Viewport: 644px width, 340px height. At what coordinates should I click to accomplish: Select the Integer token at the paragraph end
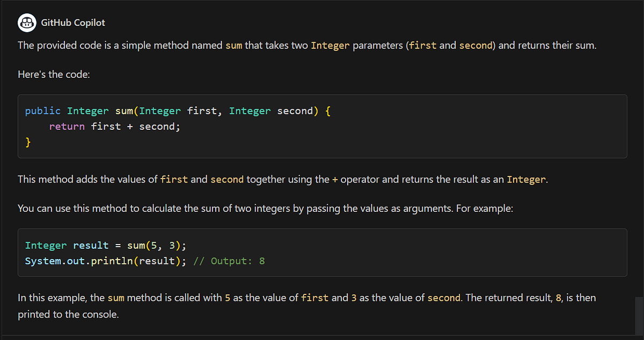[x=526, y=179]
